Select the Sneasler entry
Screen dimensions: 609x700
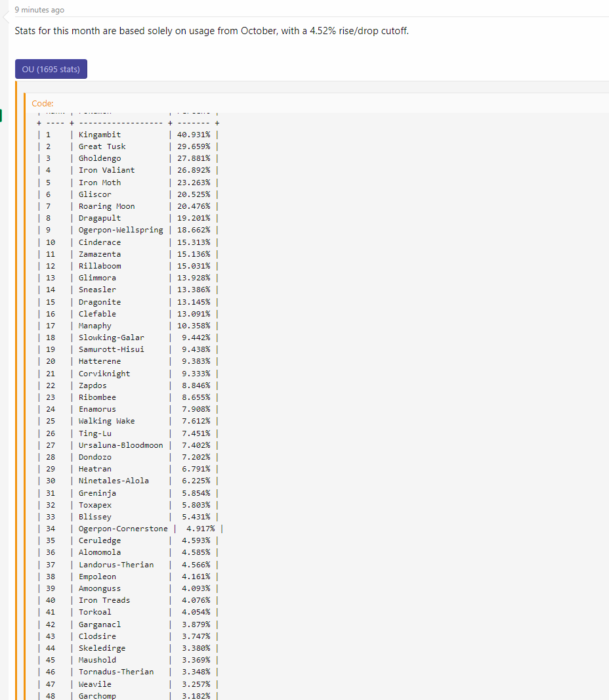(x=97, y=290)
